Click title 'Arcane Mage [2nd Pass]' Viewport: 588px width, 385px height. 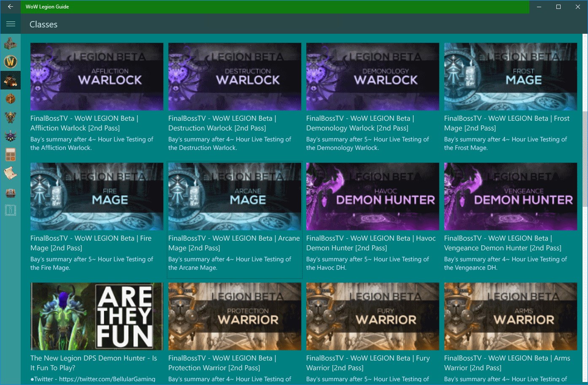click(234, 243)
